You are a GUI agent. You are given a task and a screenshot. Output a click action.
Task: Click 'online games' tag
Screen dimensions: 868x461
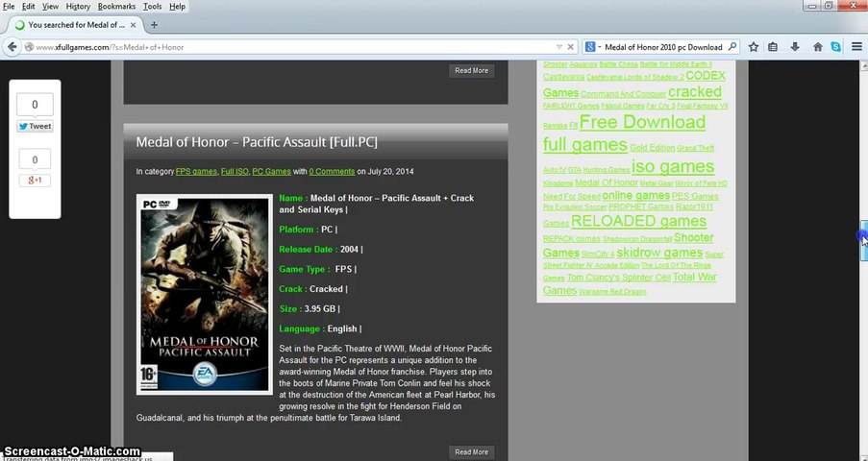[635, 196]
